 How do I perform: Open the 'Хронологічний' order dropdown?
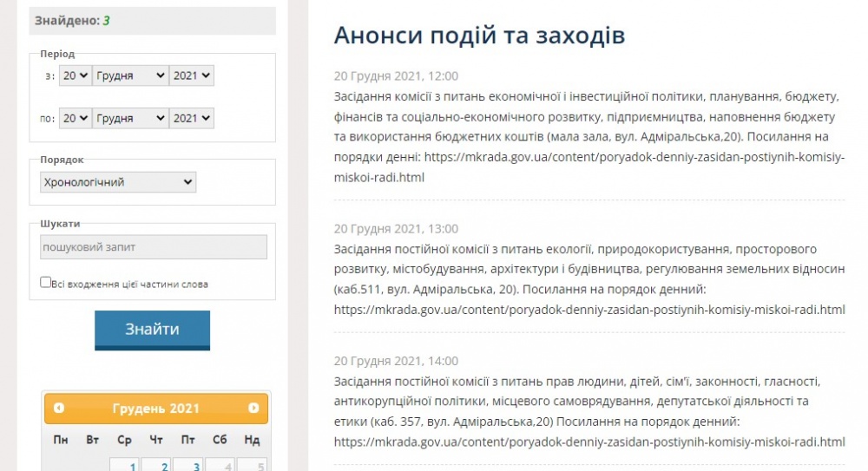point(118,182)
